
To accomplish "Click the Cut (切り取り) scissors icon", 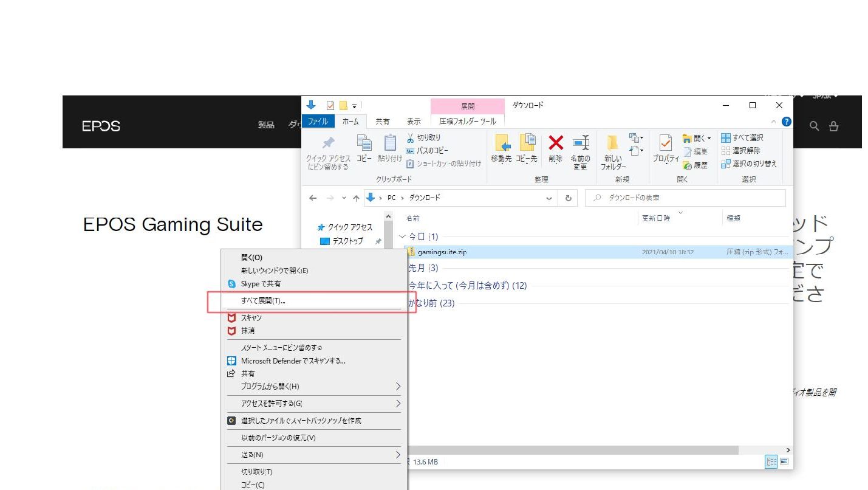I will click(410, 138).
